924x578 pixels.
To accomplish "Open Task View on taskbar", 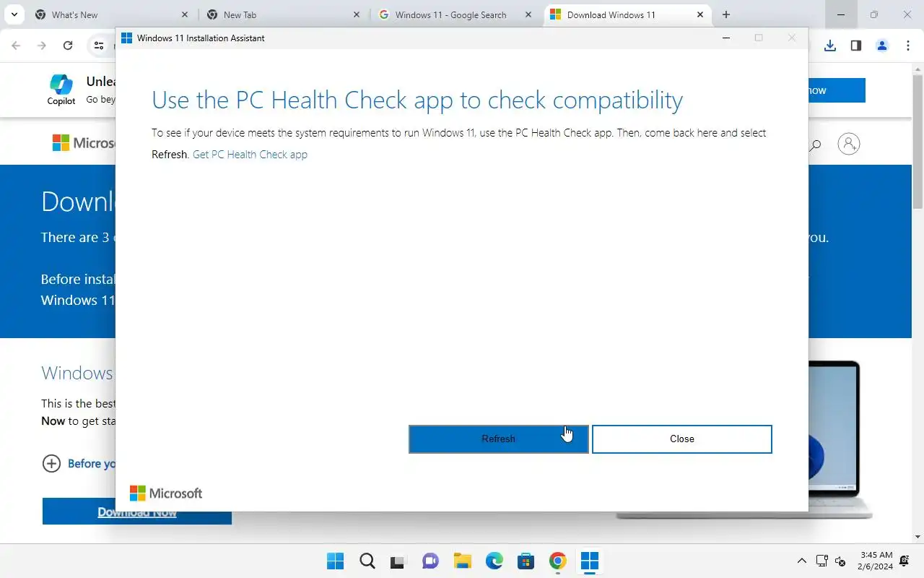I will pos(399,561).
